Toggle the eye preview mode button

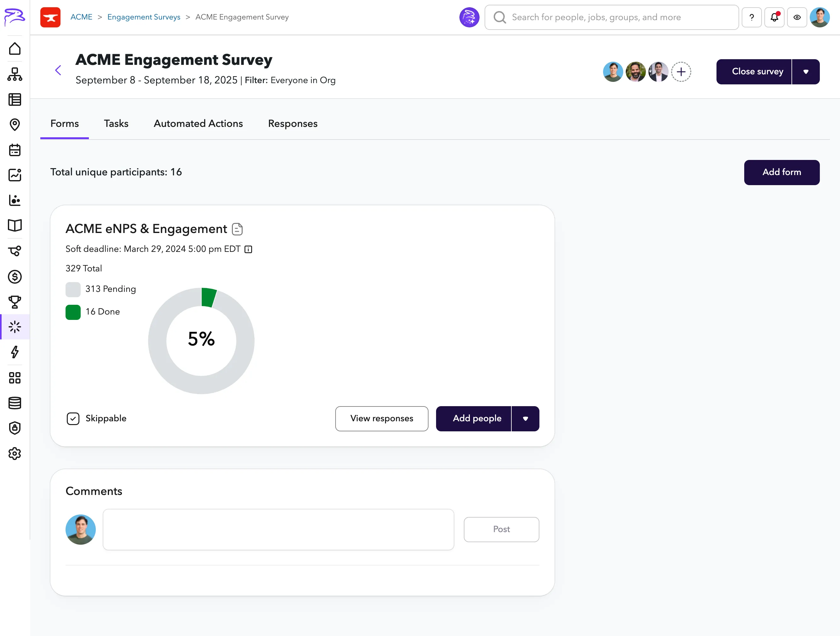click(x=797, y=17)
